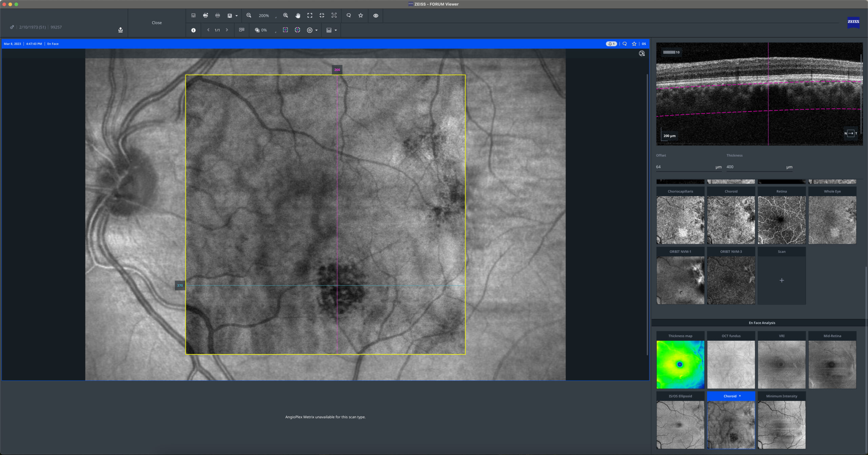Viewport: 868px width, 455px height.
Task: Click the En Face label in header
Action: pyautogui.click(x=53, y=44)
